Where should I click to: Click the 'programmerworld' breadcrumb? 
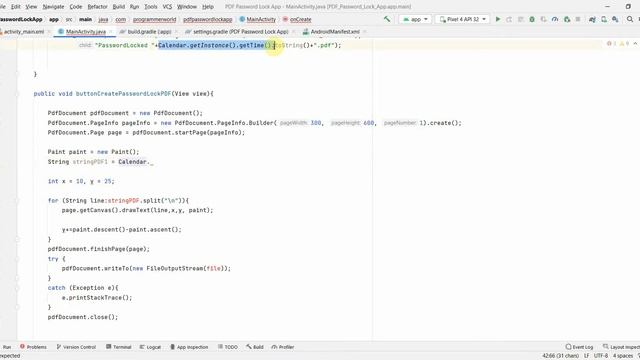[154, 19]
